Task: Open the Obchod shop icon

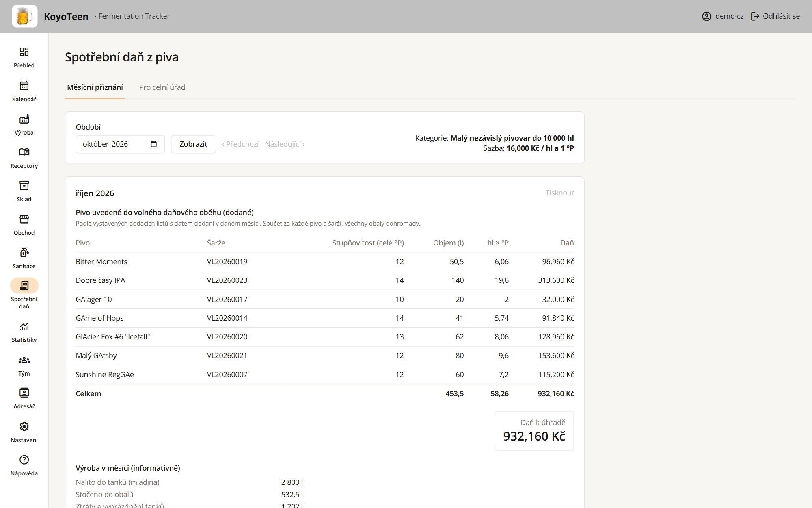Action: click(x=24, y=219)
